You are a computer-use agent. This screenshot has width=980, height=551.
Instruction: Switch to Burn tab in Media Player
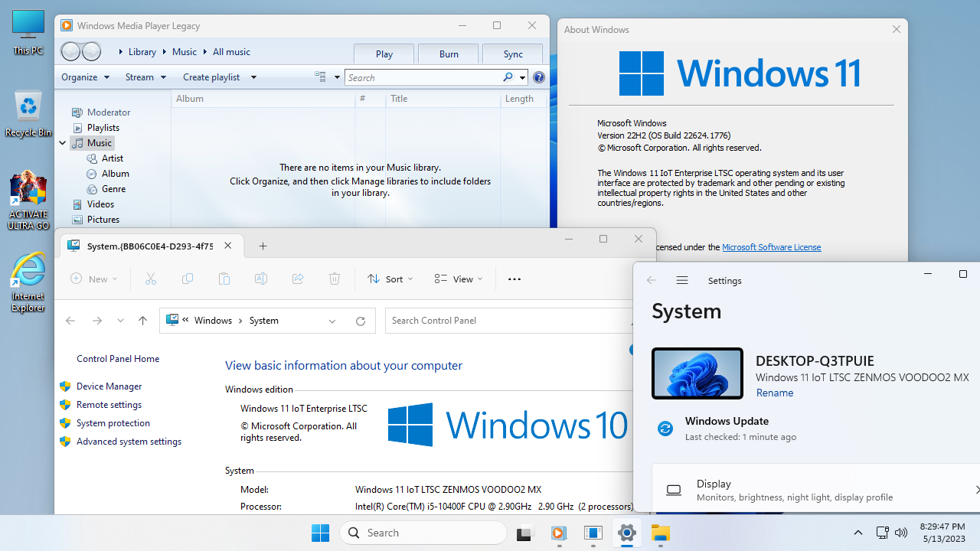pyautogui.click(x=449, y=54)
